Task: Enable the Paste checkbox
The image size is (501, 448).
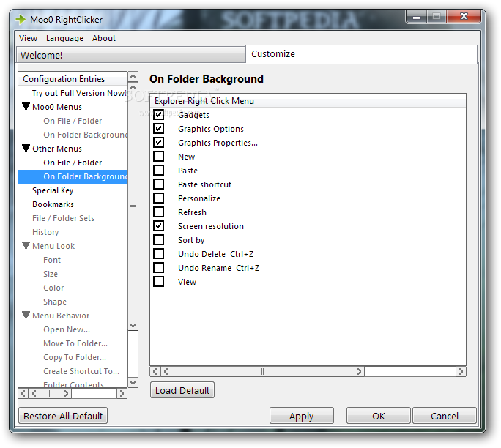Action: [x=158, y=170]
